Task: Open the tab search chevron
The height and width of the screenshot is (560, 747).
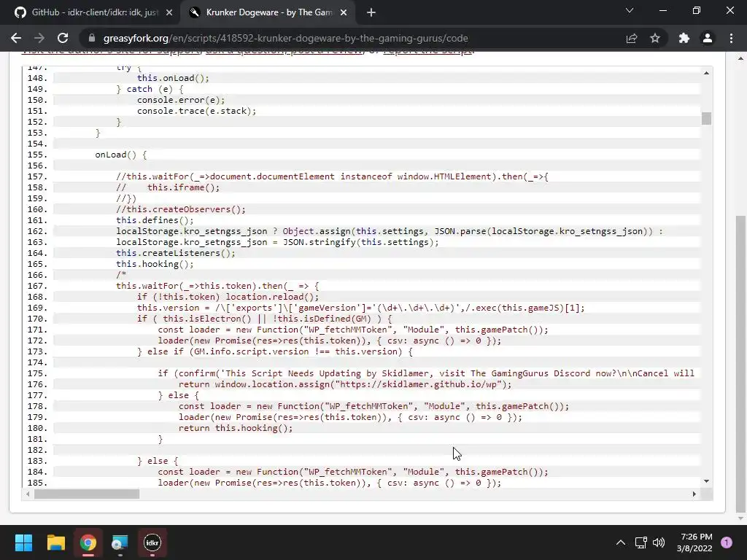Action: click(630, 10)
